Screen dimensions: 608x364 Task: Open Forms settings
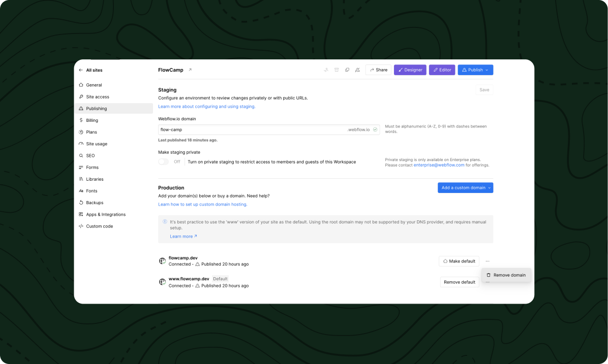tap(113, 168)
